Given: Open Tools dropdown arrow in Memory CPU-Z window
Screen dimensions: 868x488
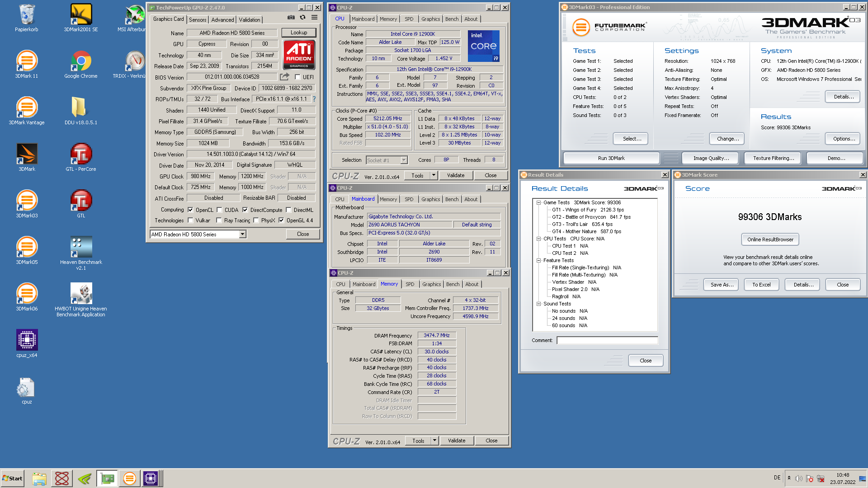Looking at the screenshot, I should click(434, 441).
